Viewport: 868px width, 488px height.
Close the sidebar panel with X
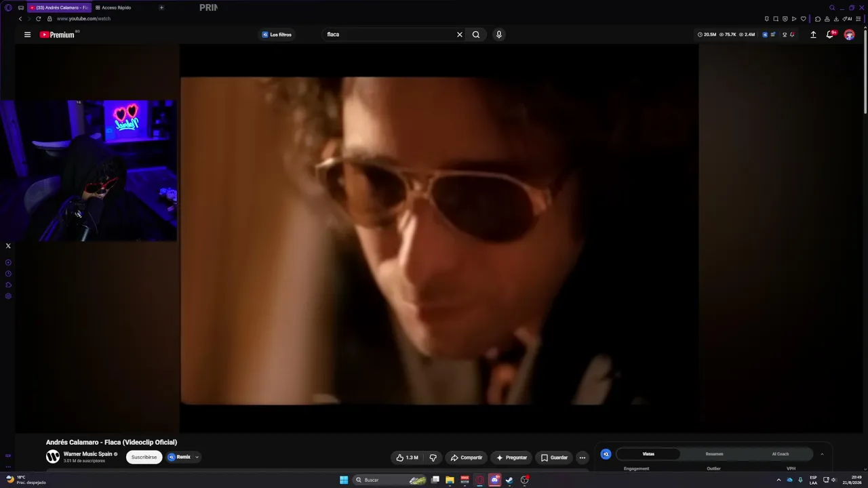pyautogui.click(x=8, y=246)
